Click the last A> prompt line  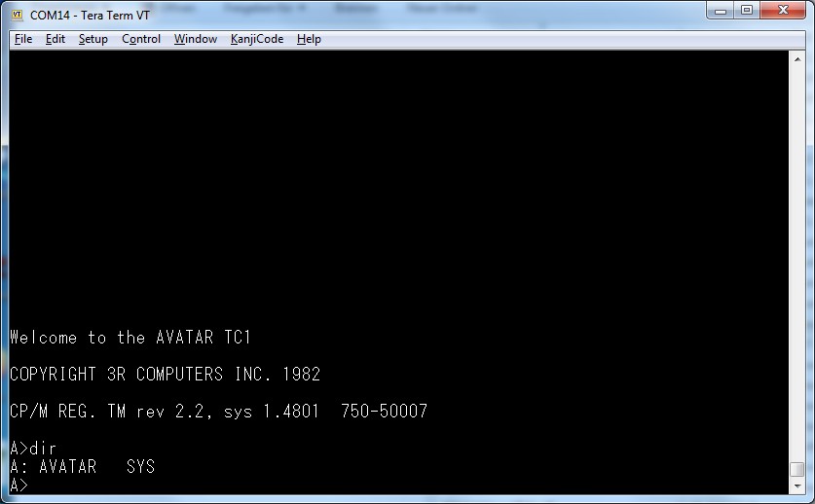[x=19, y=485]
